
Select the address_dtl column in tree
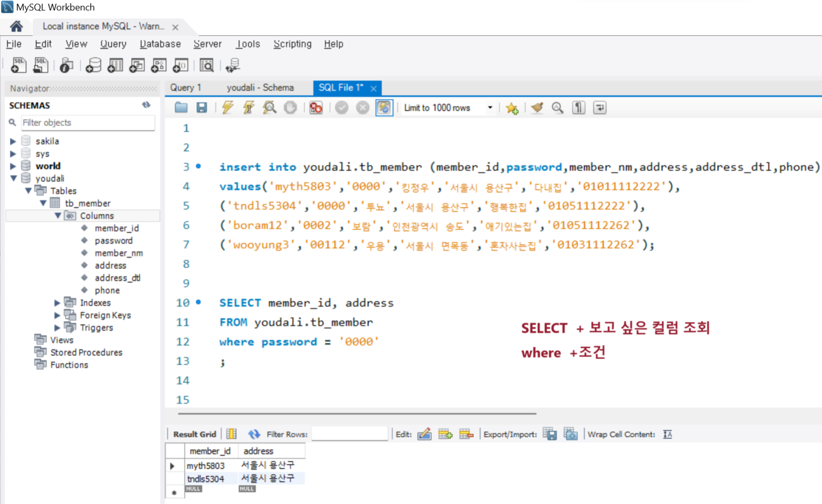coord(118,278)
